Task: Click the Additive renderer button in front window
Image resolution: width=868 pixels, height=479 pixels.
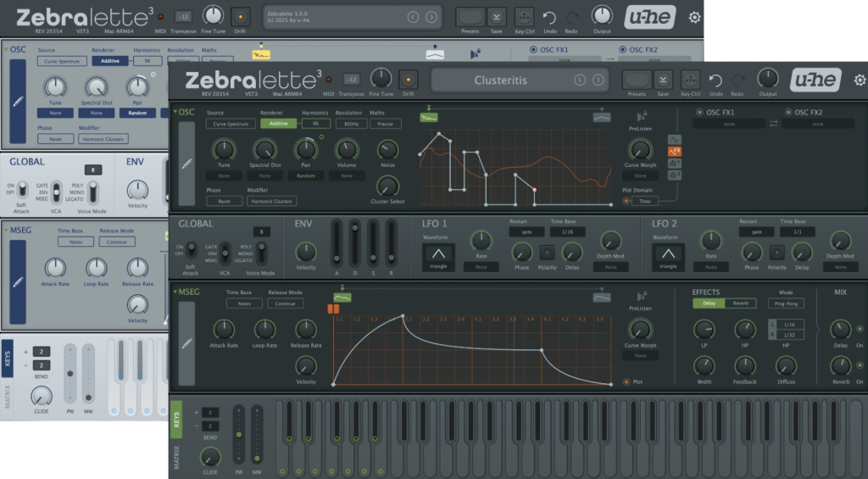Action: click(x=278, y=124)
